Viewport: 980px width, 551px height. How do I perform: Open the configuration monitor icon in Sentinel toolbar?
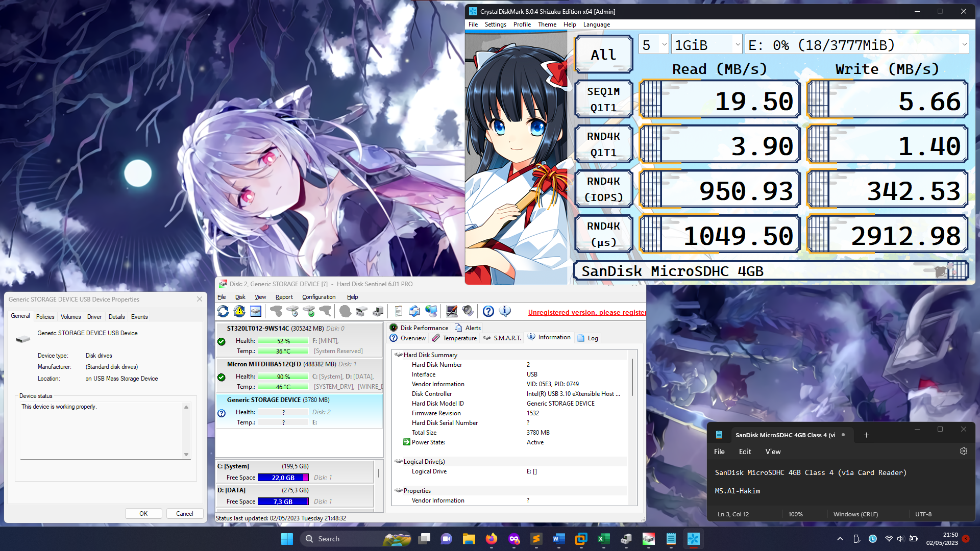point(452,311)
